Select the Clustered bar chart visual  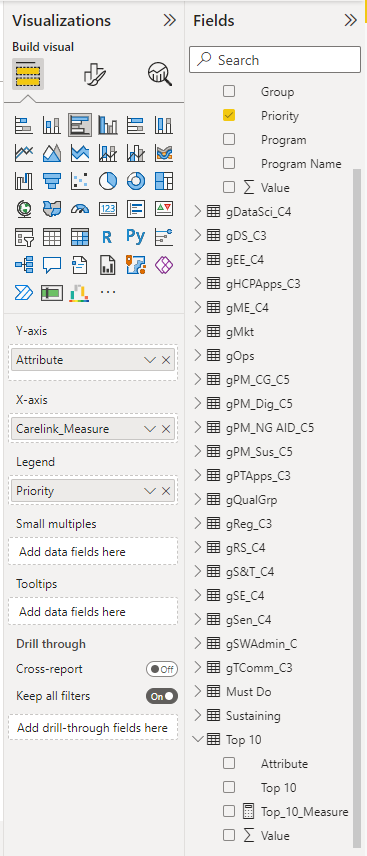(80, 125)
